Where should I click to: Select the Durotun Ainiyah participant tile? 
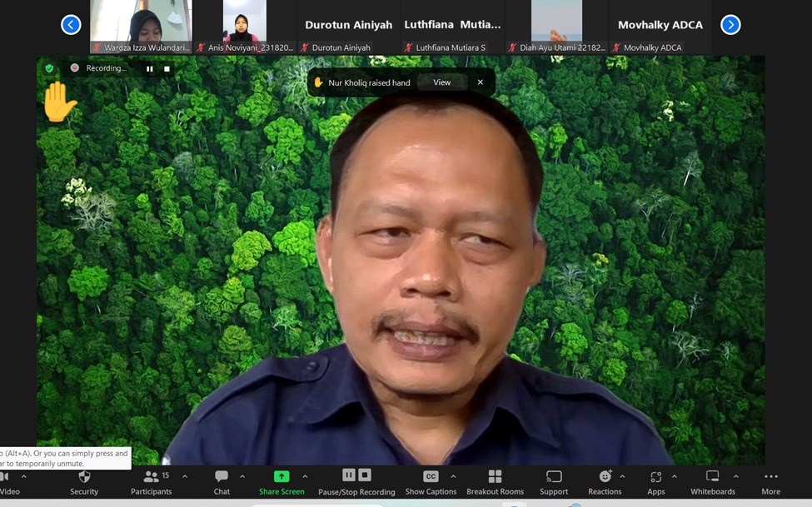pyautogui.click(x=348, y=27)
